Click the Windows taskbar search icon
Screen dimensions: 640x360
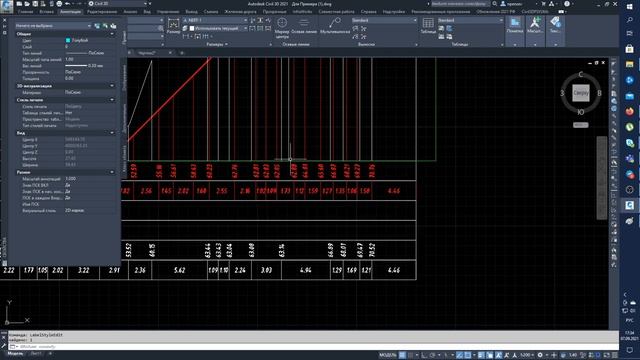(629, 20)
